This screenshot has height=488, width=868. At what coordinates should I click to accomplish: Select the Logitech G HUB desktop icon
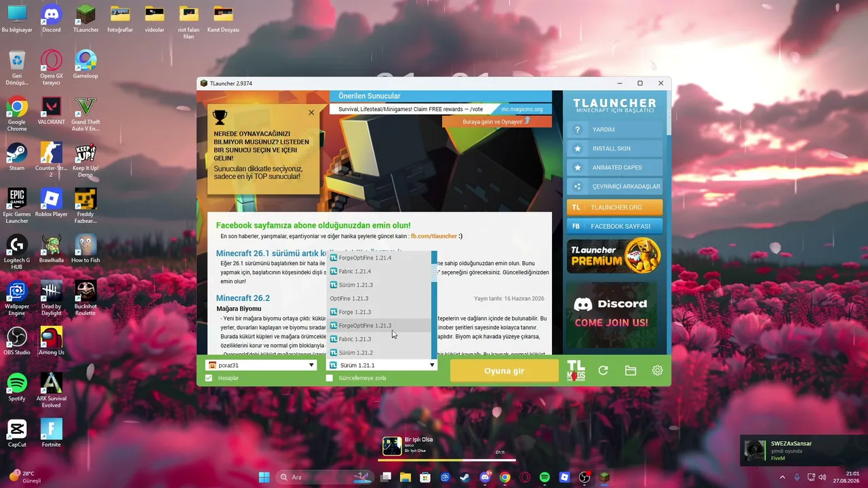(x=17, y=251)
